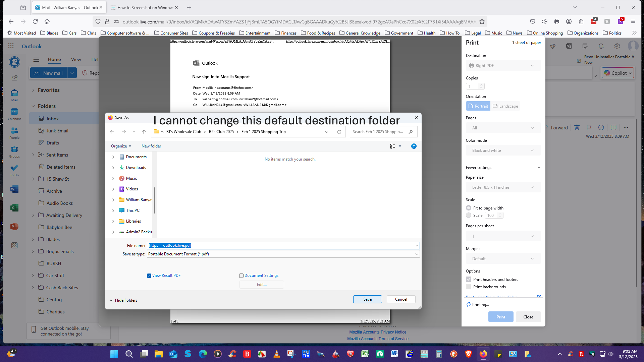Screen dimensions: 644x362
Task: Enable Print backgrounds checkbox
Action: tap(469, 287)
